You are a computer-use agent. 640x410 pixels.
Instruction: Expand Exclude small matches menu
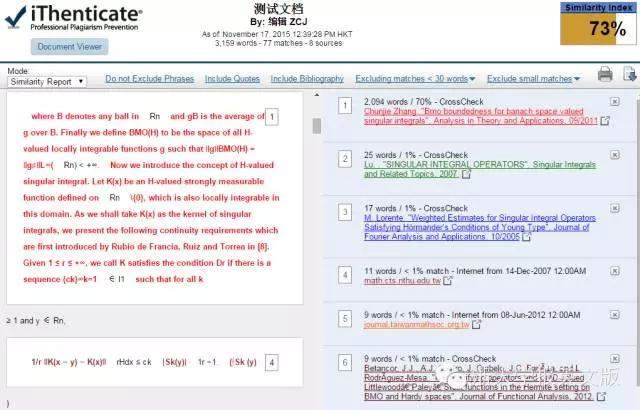[533, 79]
